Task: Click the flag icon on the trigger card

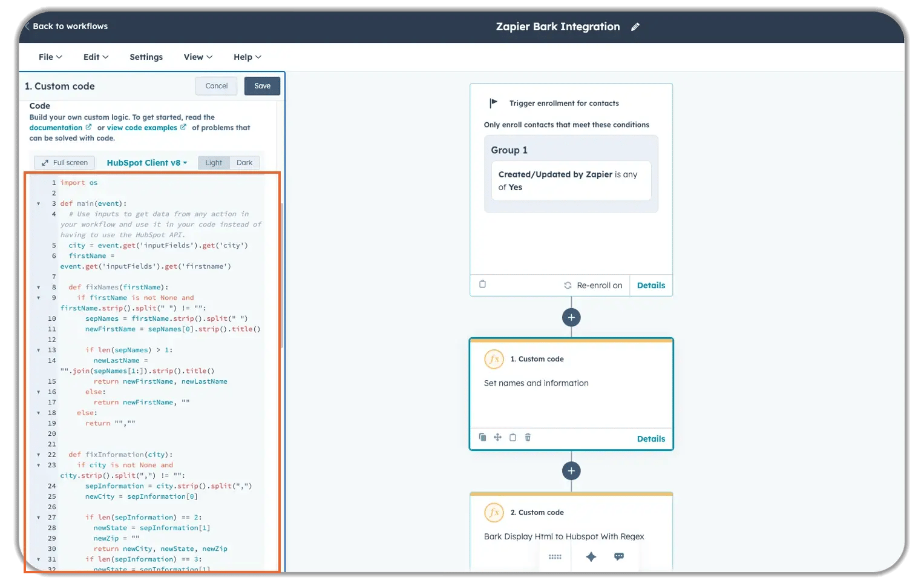Action: click(x=493, y=102)
